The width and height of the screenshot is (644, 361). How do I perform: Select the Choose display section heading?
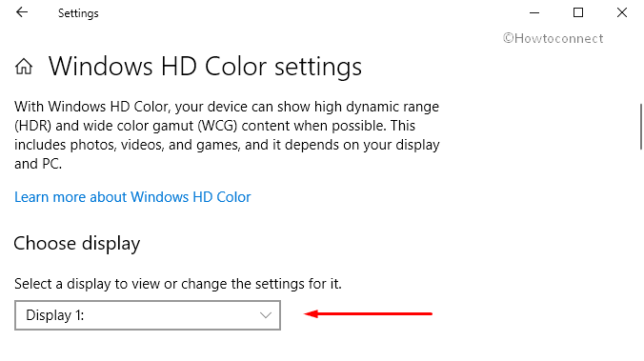click(x=77, y=244)
